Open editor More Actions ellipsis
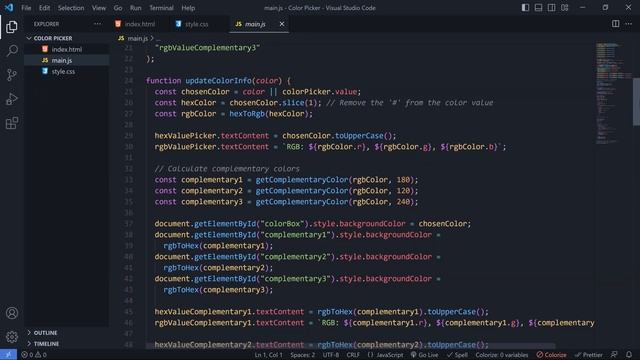The image size is (640, 360). [x=628, y=24]
